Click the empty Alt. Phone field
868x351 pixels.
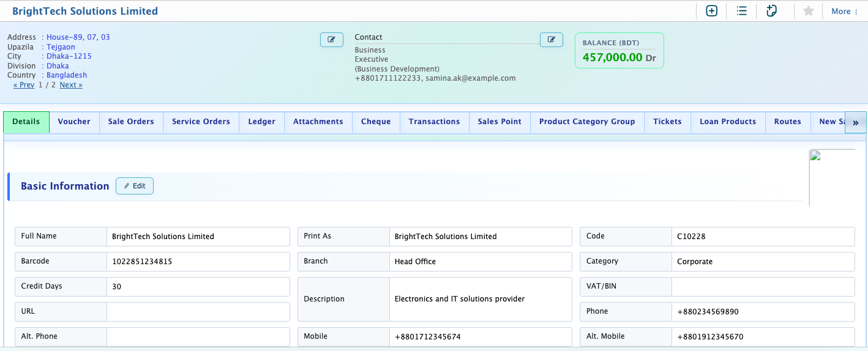pos(198,337)
